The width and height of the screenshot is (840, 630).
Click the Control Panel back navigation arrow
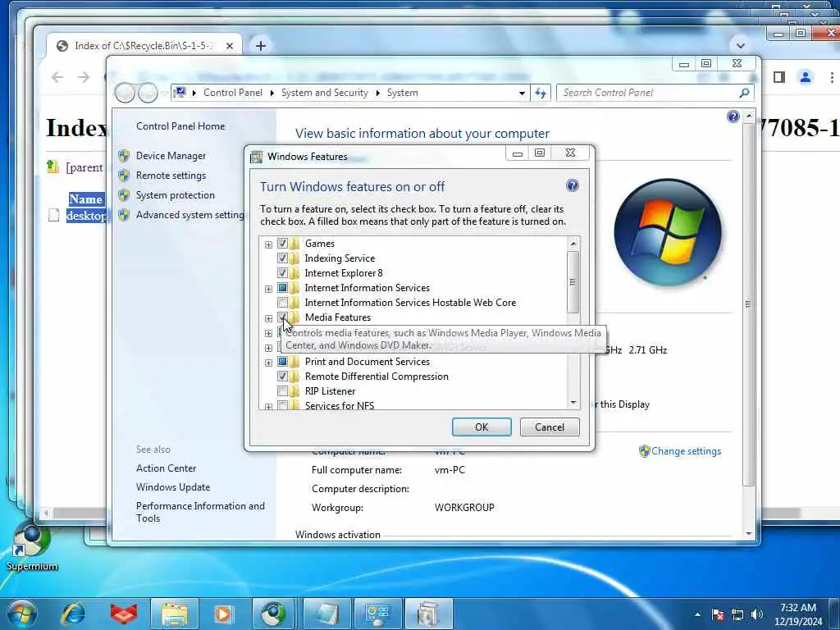pos(125,93)
